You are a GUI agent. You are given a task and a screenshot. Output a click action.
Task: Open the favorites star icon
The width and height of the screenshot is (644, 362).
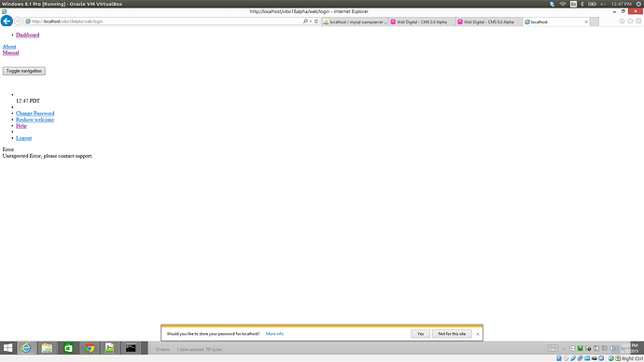pyautogui.click(x=630, y=21)
